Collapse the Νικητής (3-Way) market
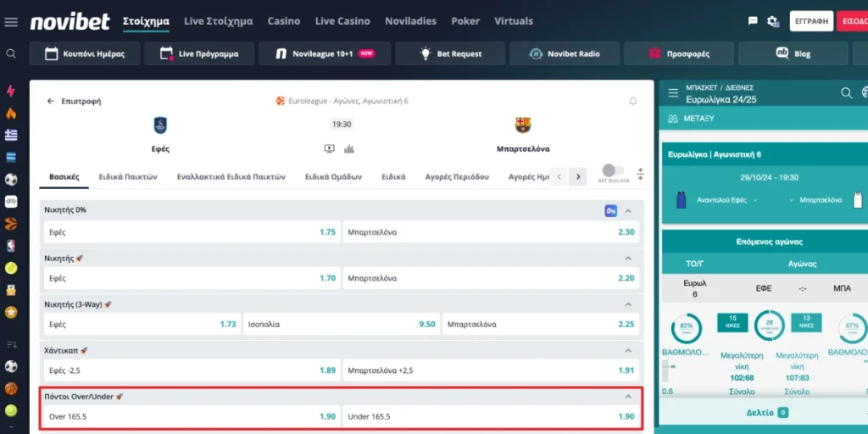Viewport: 868px width, 434px height. 628,304
